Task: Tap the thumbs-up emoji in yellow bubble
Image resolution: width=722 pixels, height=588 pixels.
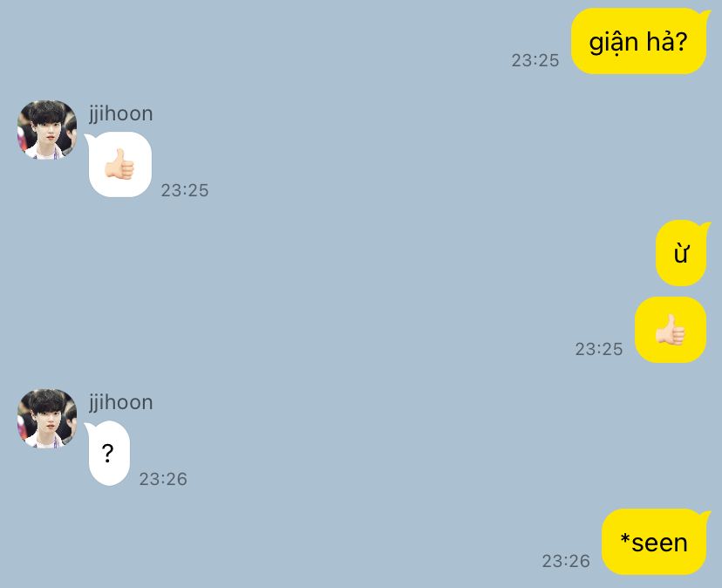Action: coord(670,330)
